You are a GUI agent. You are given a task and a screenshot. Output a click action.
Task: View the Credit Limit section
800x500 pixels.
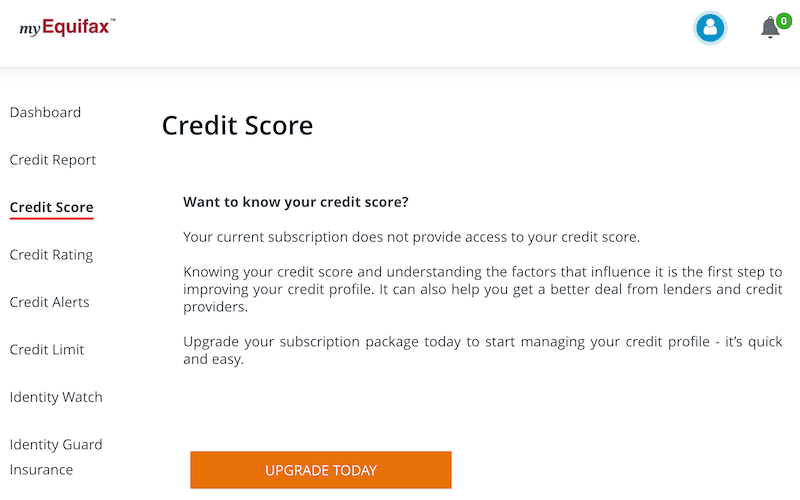(x=47, y=350)
